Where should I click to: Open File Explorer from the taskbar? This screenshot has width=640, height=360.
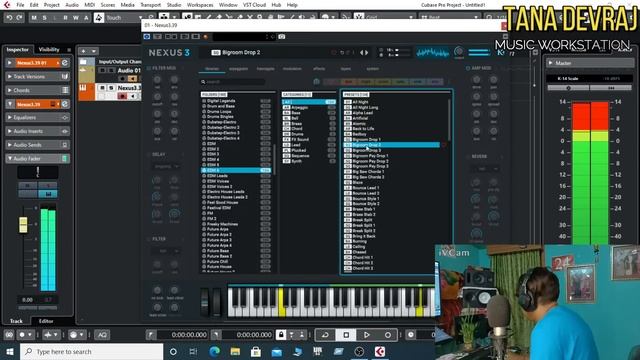click(235, 351)
